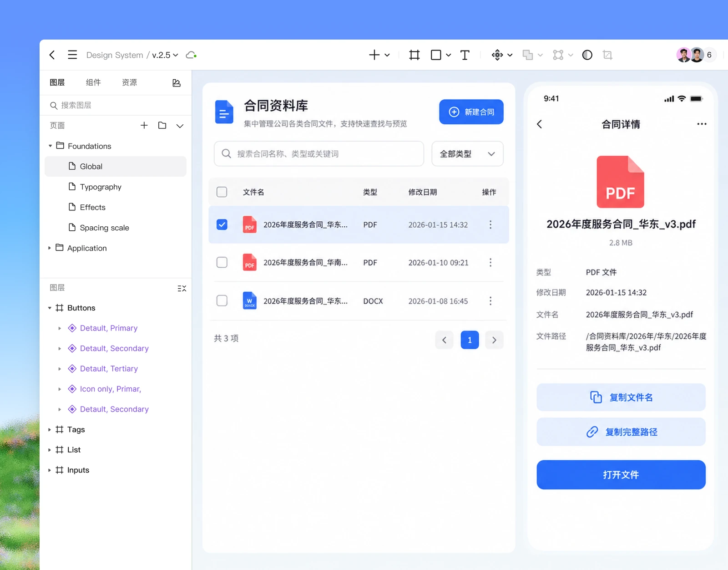The width and height of the screenshot is (728, 570).
Task: Click the back arrow in editor header
Action: pos(52,55)
